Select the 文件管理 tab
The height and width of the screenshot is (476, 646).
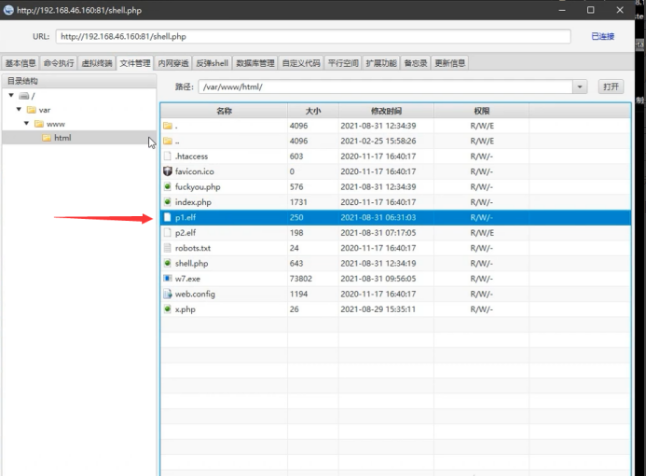135,63
